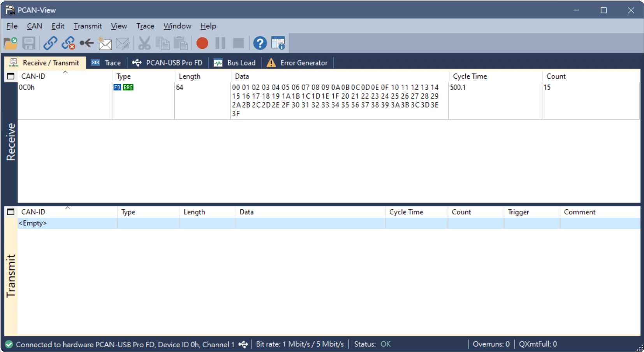The height and width of the screenshot is (352, 644).
Task: Click Transmit Cycle Time column header
Action: click(417, 212)
